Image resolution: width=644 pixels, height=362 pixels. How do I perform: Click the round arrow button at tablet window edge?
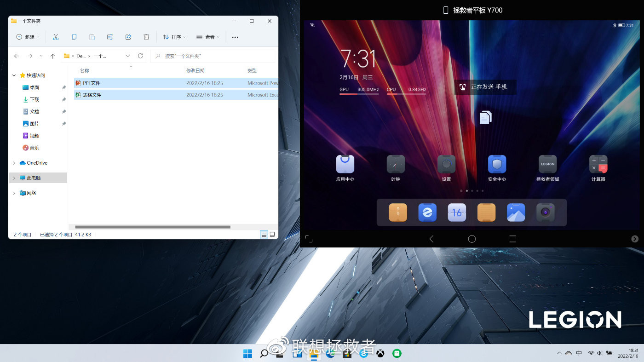pos(635,239)
